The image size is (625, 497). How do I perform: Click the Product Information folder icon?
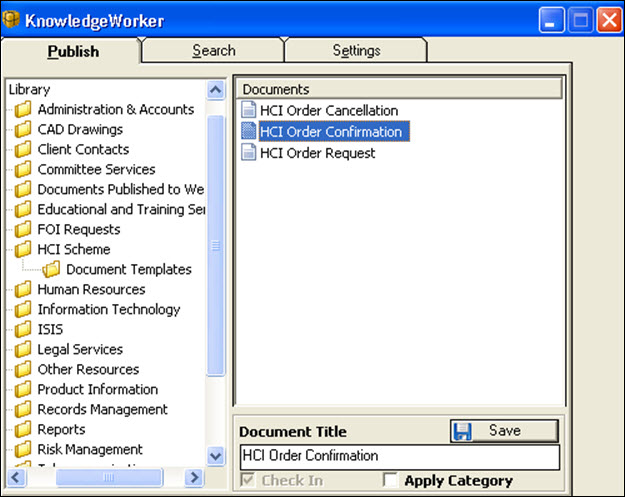(x=23, y=389)
